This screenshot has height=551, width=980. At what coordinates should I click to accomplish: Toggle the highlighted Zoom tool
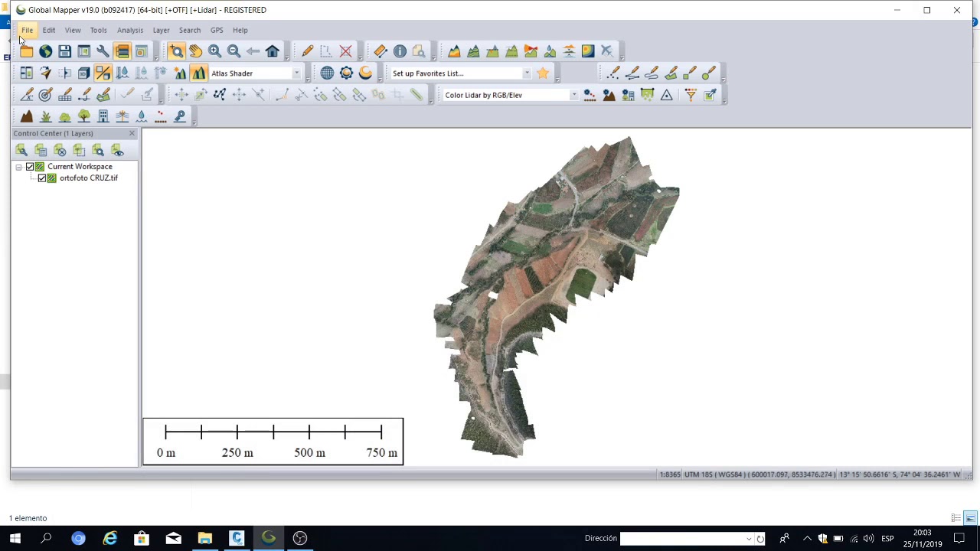pos(177,51)
